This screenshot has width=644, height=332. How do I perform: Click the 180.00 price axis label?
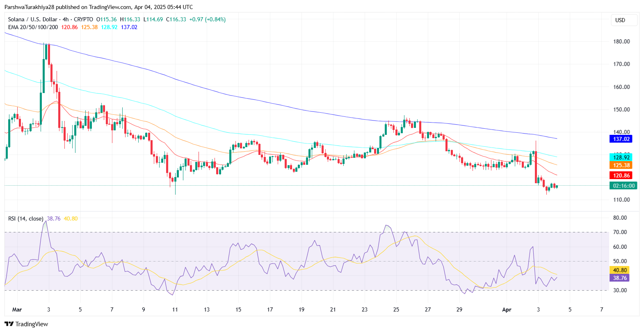(621, 41)
